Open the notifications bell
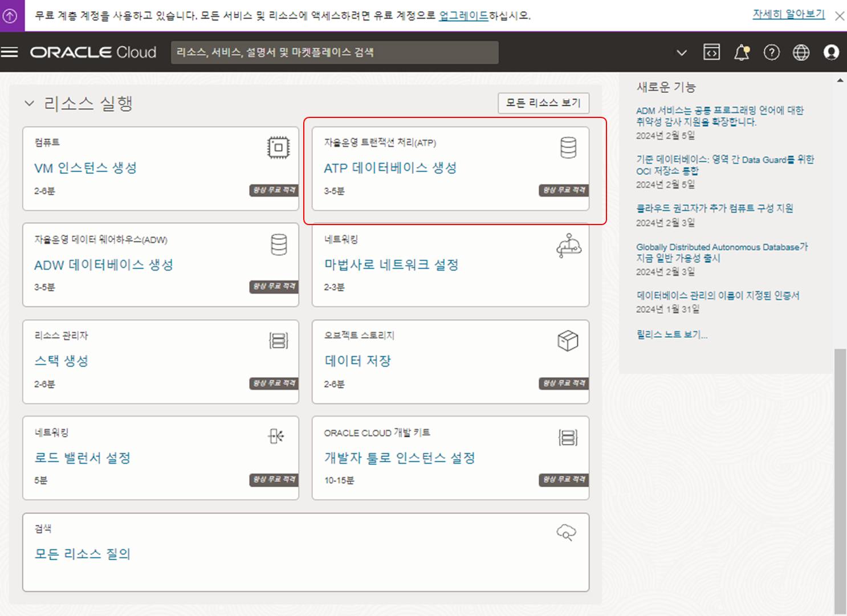 tap(742, 52)
